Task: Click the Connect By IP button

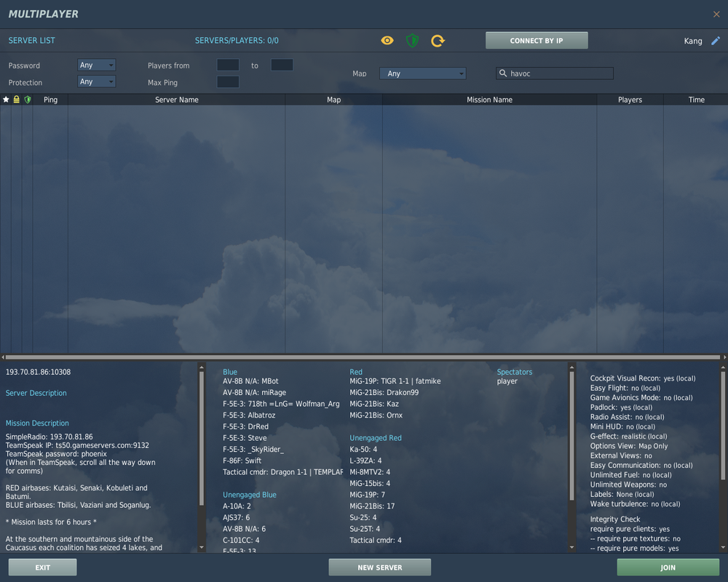Action: 537,41
